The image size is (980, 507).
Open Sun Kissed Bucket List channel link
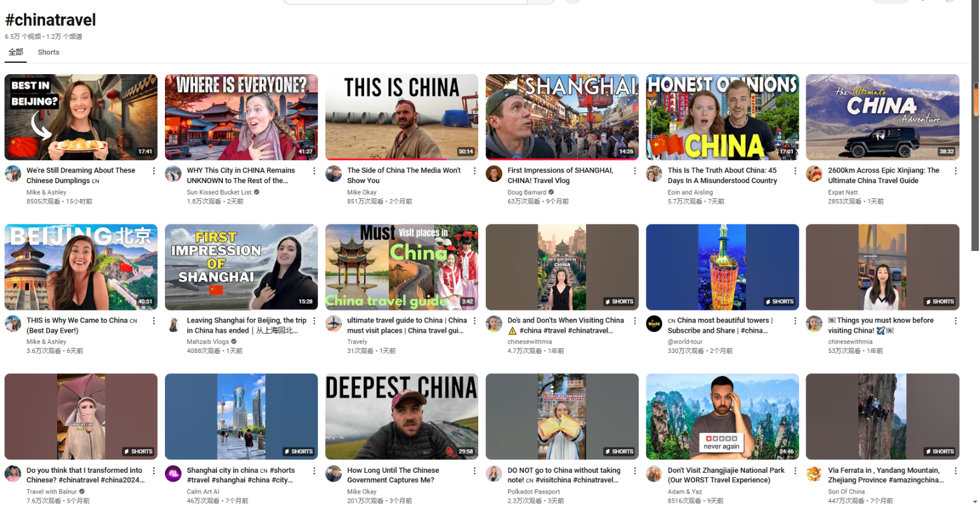point(219,192)
